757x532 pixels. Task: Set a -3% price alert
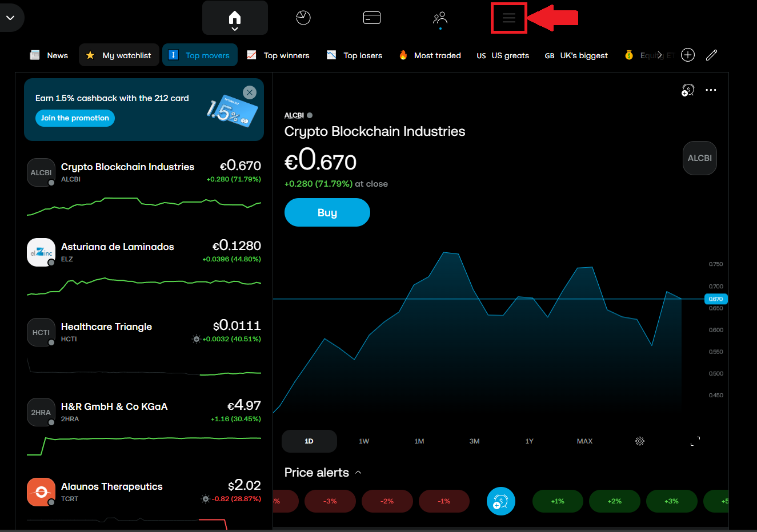click(x=330, y=501)
